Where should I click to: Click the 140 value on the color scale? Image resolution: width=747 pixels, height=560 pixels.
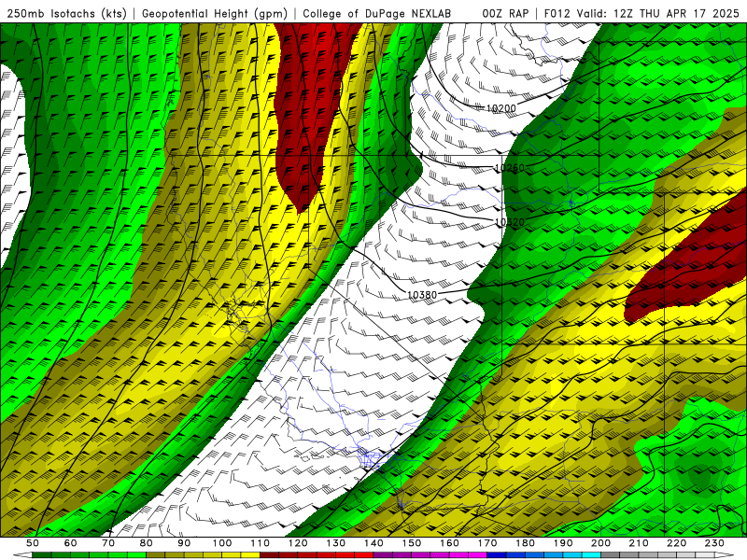(373, 543)
